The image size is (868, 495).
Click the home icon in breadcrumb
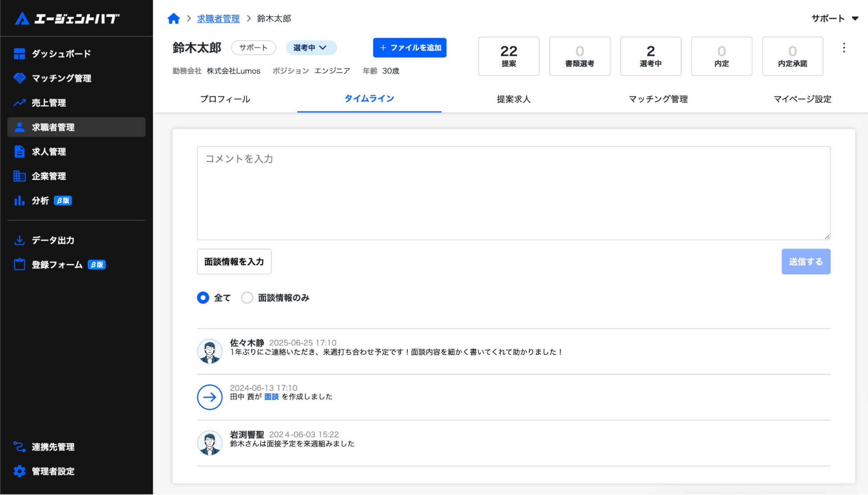174,19
